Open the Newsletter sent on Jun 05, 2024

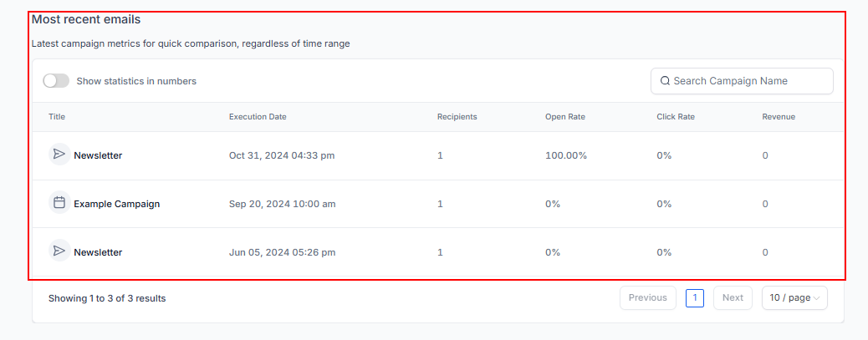pos(98,252)
